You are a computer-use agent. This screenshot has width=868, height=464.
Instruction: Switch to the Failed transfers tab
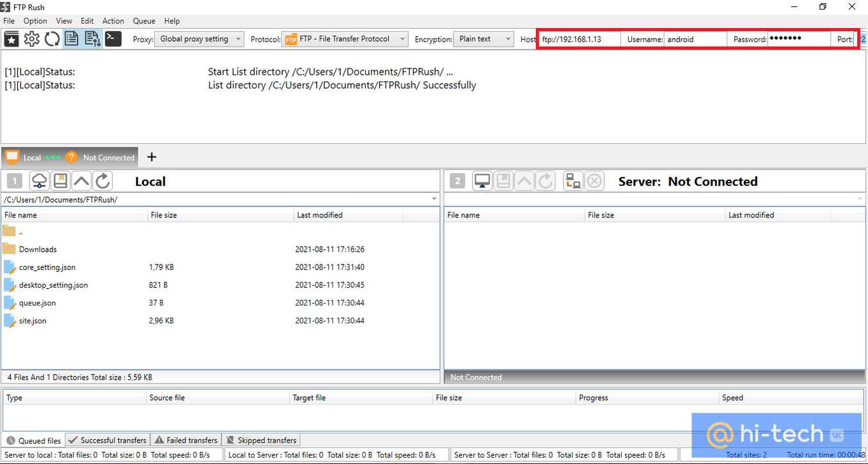tap(186, 440)
